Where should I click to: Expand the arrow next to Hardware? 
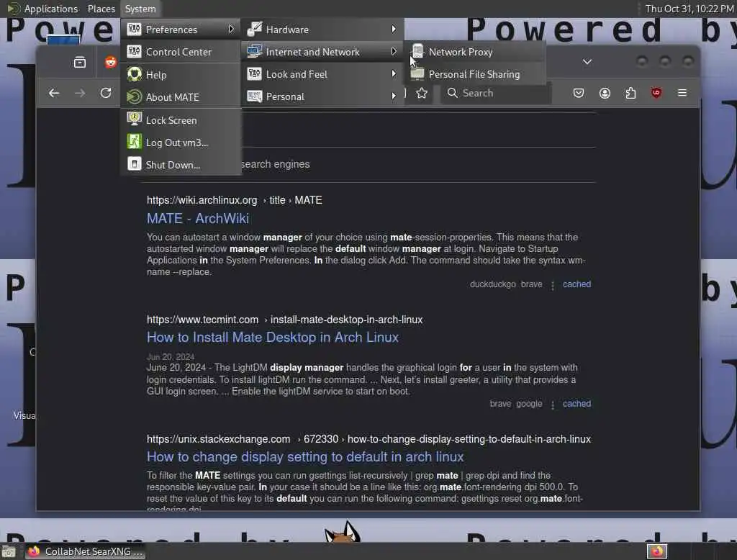[394, 30]
